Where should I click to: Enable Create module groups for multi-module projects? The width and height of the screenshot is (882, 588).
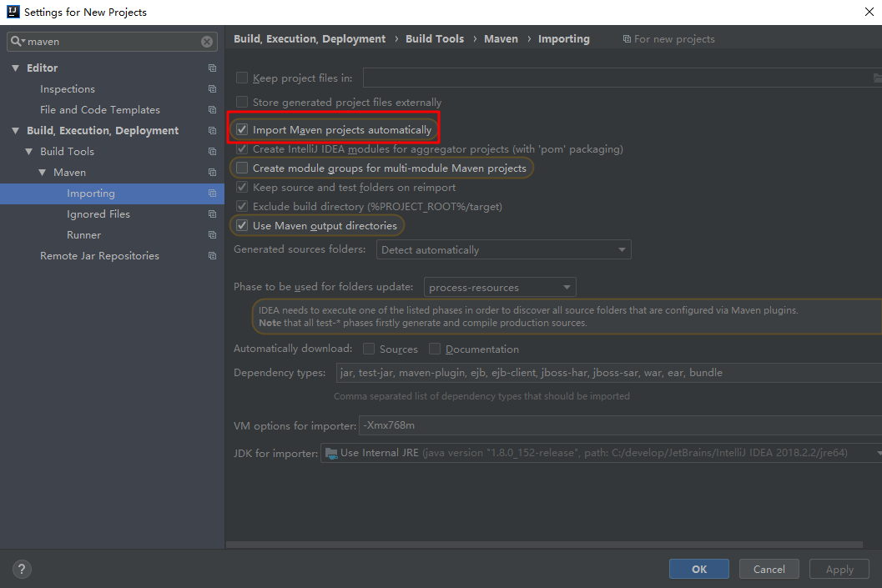(242, 168)
